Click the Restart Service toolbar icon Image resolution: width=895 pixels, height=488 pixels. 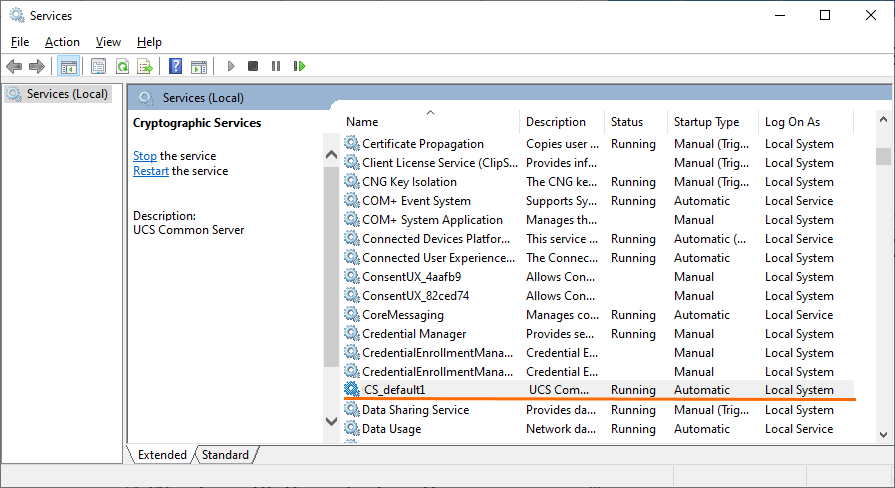[x=299, y=66]
